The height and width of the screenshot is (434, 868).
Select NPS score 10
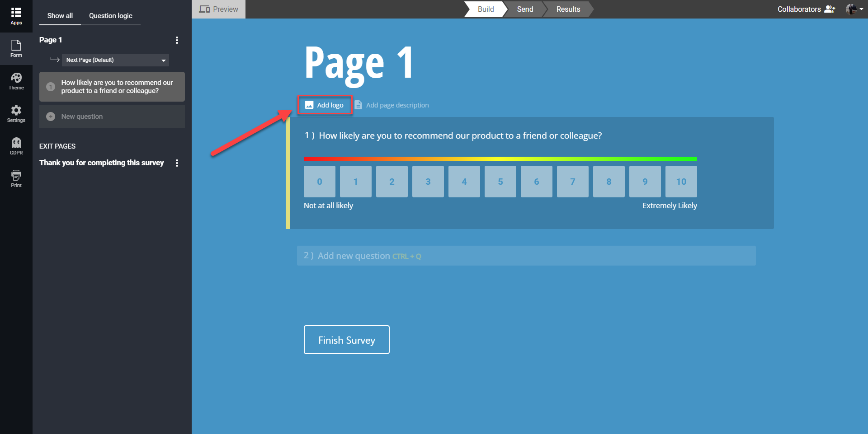tap(681, 182)
